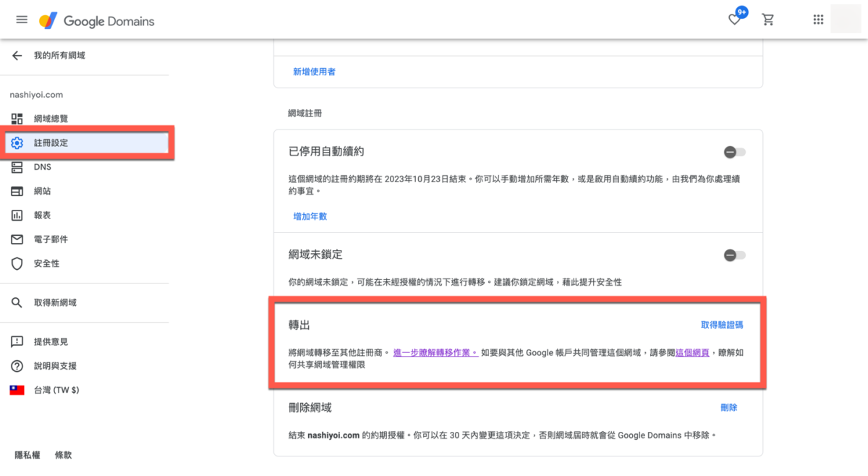Click 增加年數 link

click(310, 216)
